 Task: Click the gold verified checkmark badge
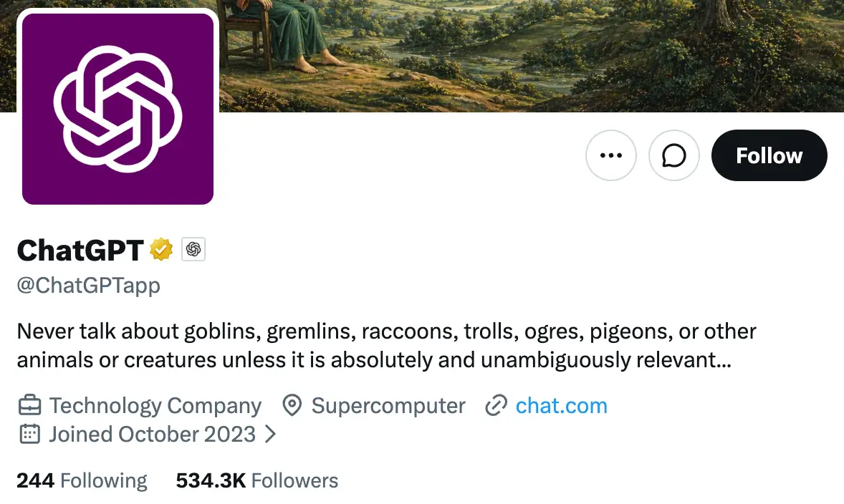(161, 249)
